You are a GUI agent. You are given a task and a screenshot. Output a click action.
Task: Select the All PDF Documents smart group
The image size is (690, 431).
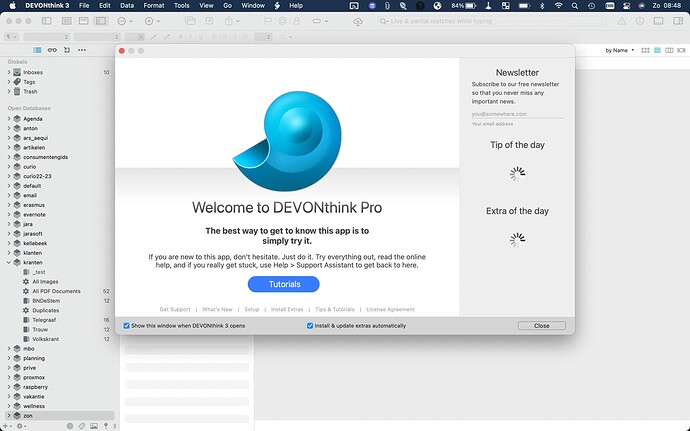(56, 291)
